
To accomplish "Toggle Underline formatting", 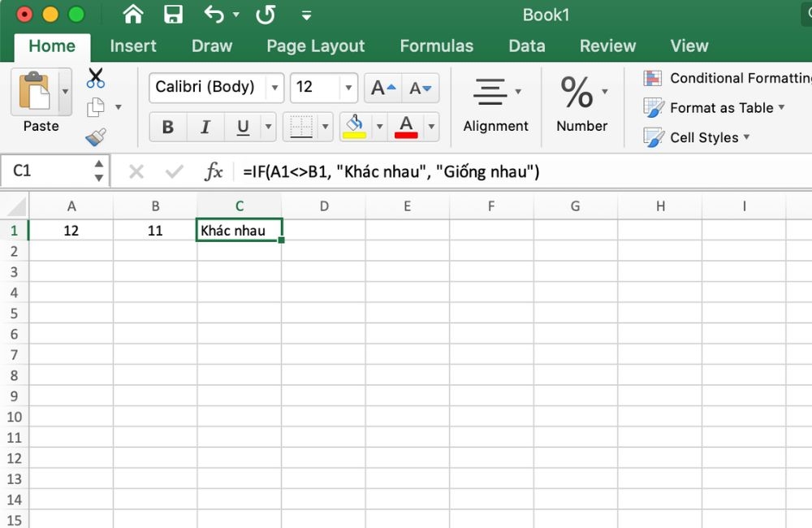I will 243,127.
